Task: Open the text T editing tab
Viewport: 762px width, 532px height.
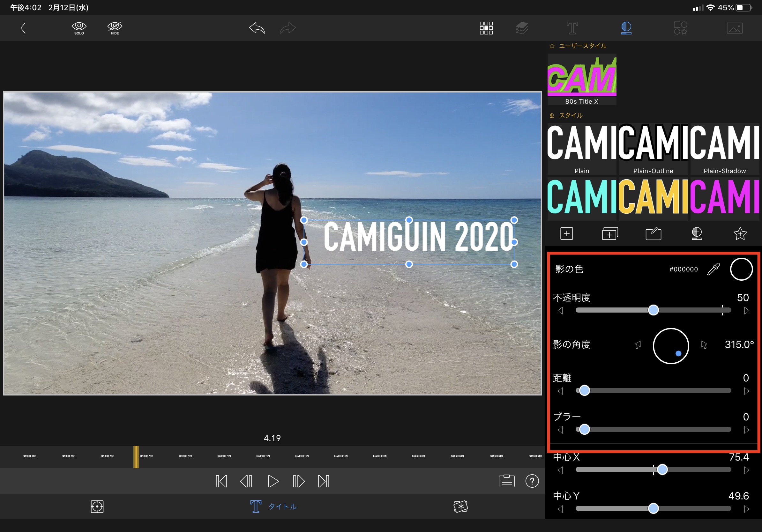Action: 572,28
